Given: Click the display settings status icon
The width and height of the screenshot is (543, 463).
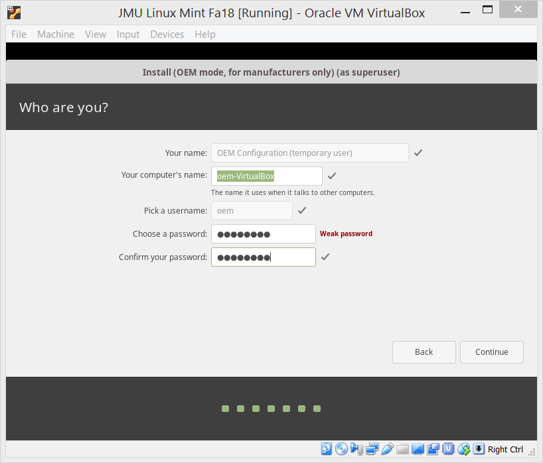Looking at the screenshot, I should (x=418, y=449).
